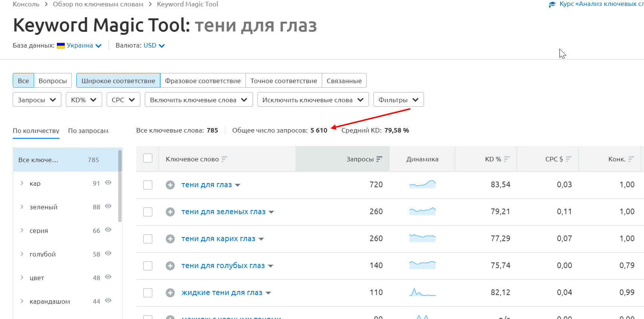The height and width of the screenshot is (319, 644).
Task: Open the USD currency dropdown
Action: pos(154,46)
